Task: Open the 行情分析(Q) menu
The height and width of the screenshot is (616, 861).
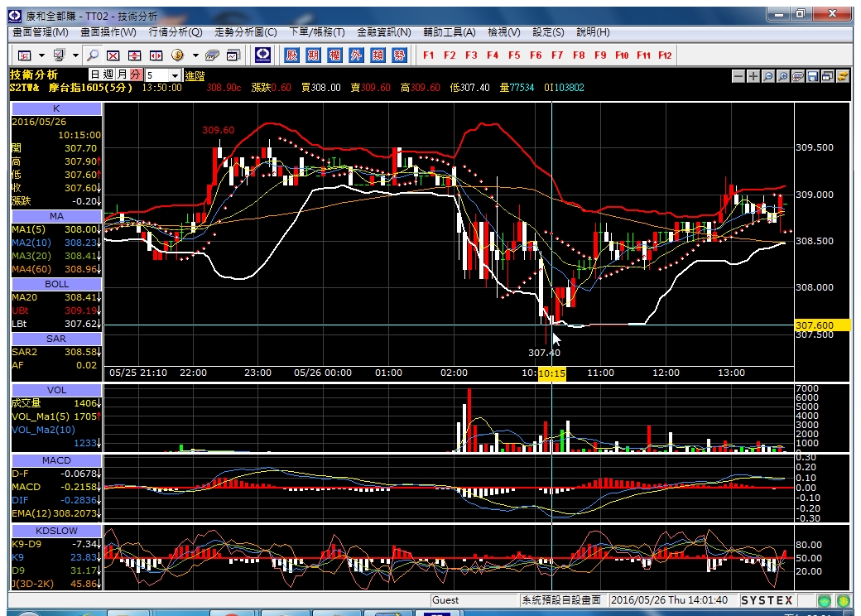Action: (x=176, y=32)
